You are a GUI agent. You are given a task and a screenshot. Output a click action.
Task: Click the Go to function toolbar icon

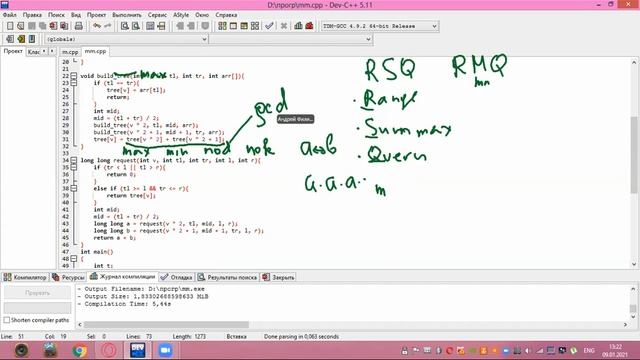point(150,26)
